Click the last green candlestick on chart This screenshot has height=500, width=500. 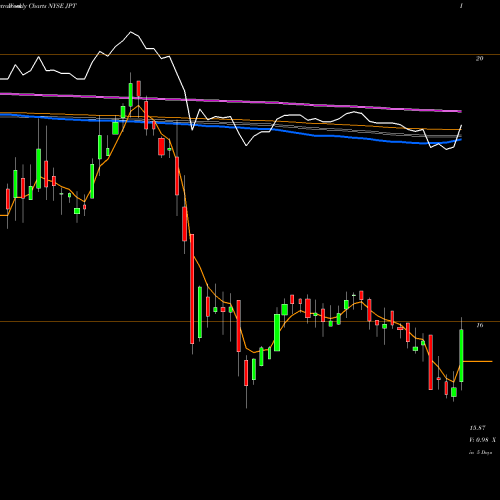461,355
